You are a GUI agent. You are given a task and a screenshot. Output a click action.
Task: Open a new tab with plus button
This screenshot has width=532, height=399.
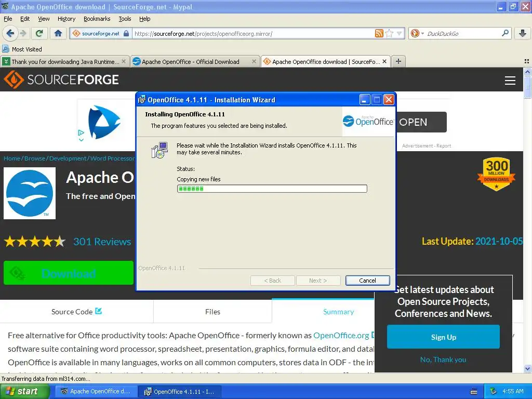[x=398, y=61]
